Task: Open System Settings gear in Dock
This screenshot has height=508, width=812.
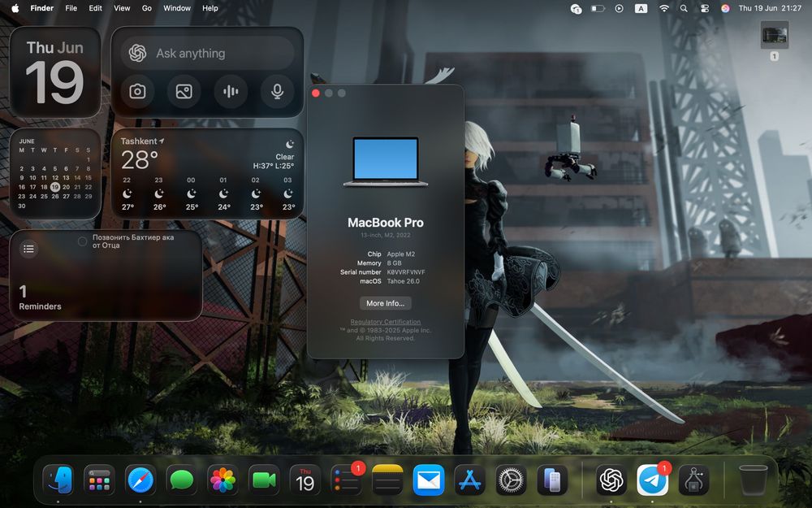Action: click(x=511, y=480)
